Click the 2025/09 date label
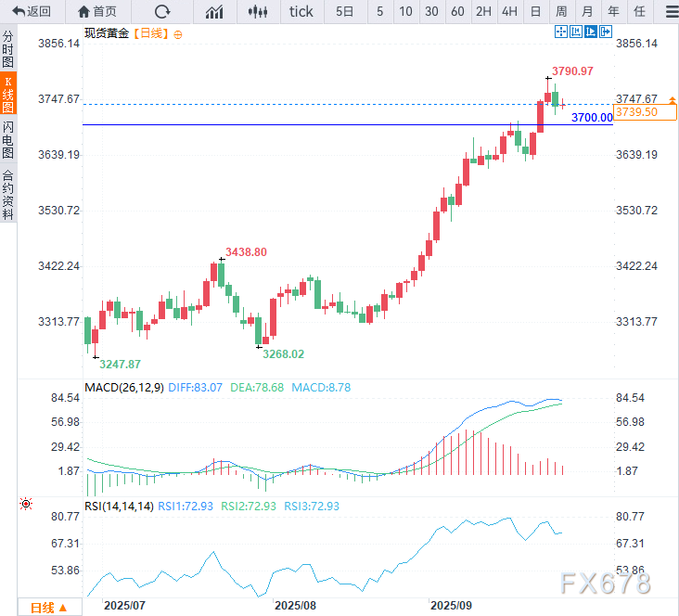This screenshot has height=616, width=679. (x=451, y=605)
